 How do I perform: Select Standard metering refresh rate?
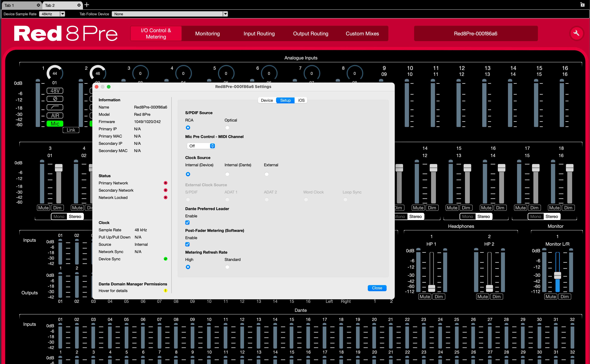coord(227,267)
